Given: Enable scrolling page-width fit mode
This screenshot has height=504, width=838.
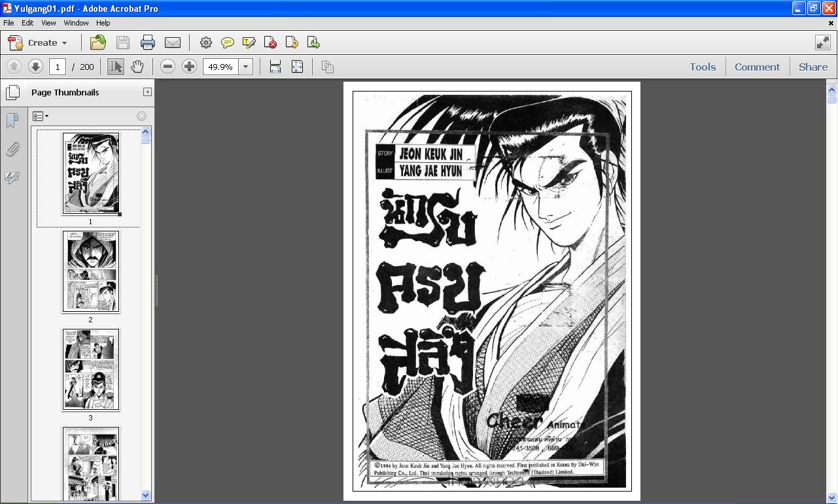Looking at the screenshot, I should 275,67.
